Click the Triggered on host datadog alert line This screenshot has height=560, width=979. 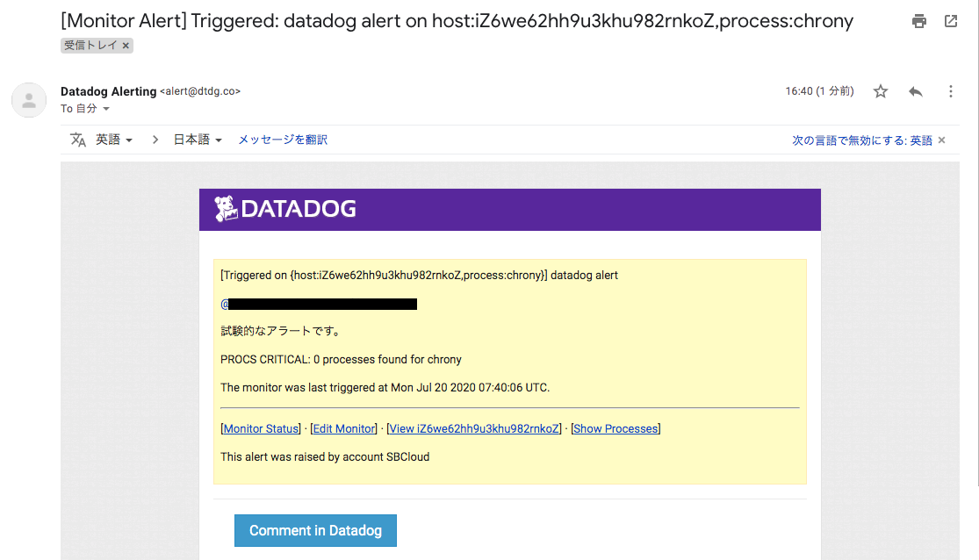(419, 276)
